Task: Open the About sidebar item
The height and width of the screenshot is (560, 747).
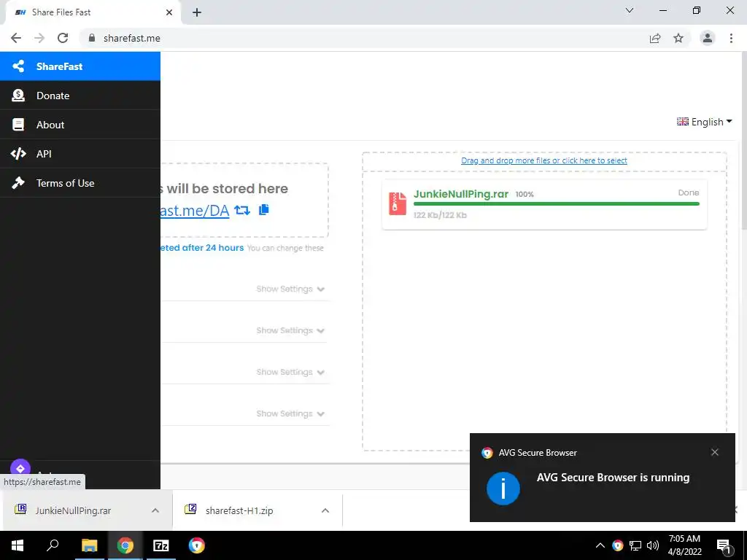Action: pyautogui.click(x=80, y=124)
